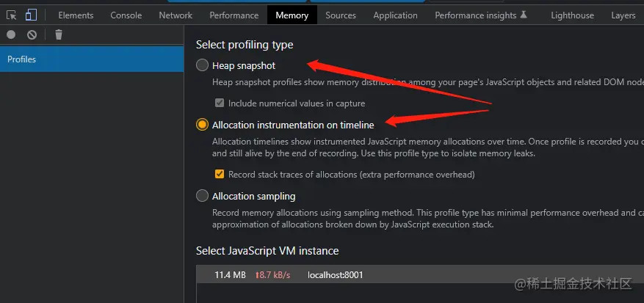Click the clear all profiles icon

[32, 34]
